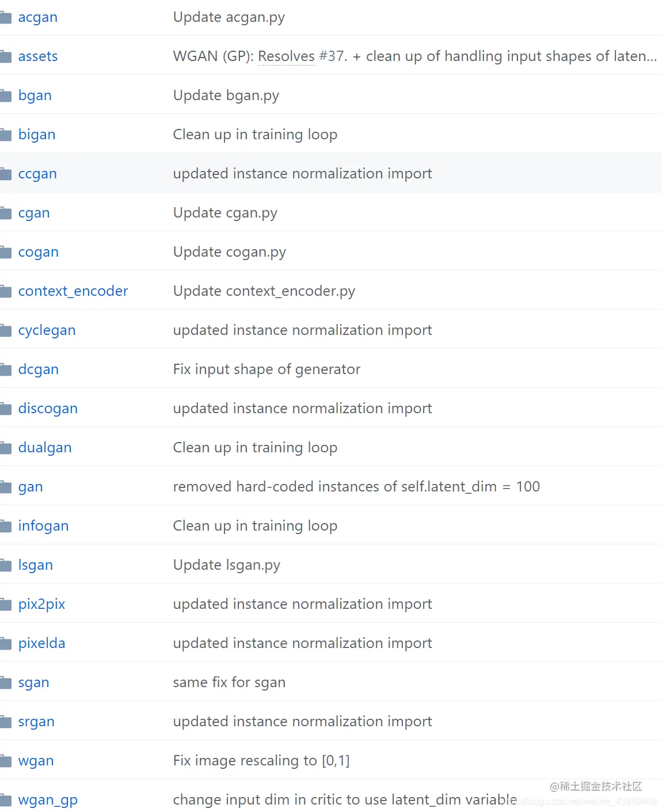The image size is (662, 812).
Task: Open commit 'removed hard-coded instances of self.latent_dim'
Action: pyautogui.click(x=356, y=487)
